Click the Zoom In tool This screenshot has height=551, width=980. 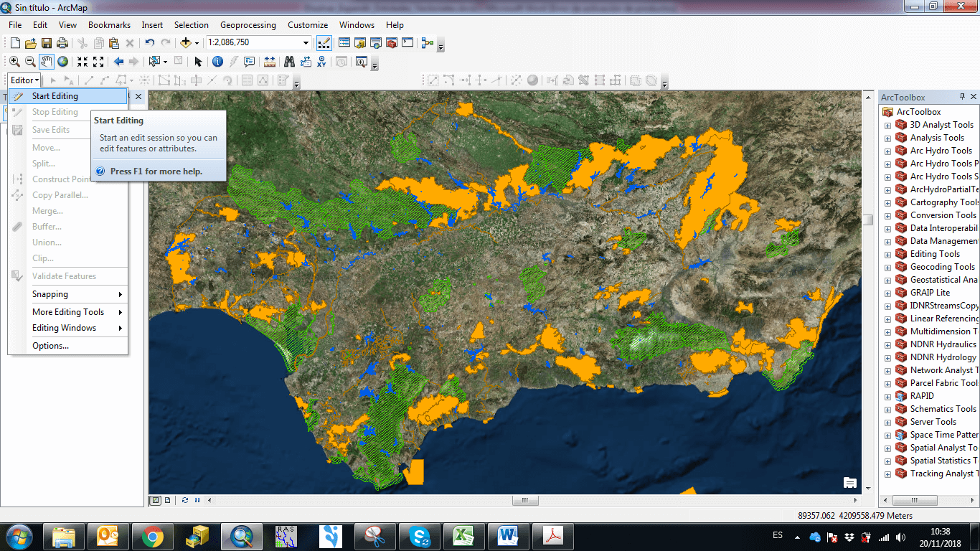click(x=14, y=62)
